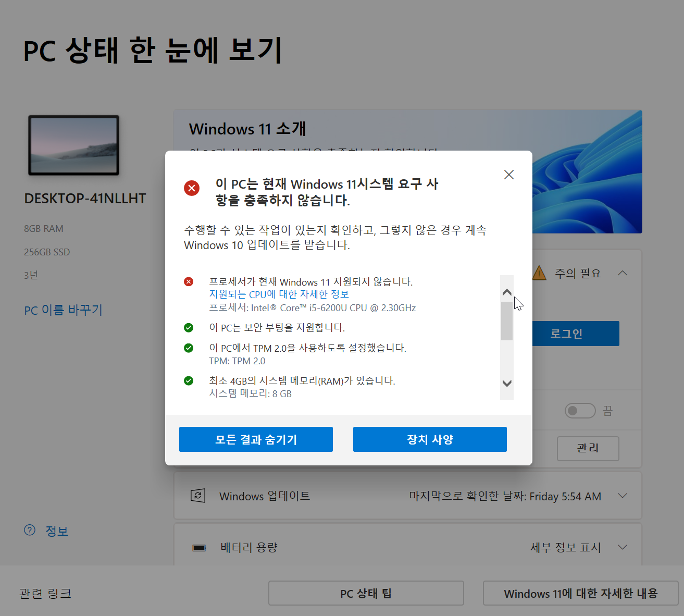Viewport: 684px width, 616px height.
Task: Click the 'Windows 11 소개' banner heading
Action: pos(247,129)
